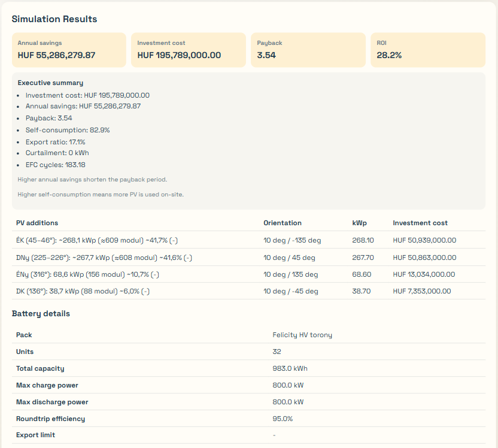
Task: Select the ROI 28.2% card
Action: click(427, 50)
